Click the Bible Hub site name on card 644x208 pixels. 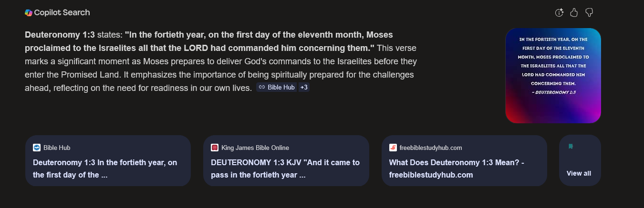click(x=57, y=148)
